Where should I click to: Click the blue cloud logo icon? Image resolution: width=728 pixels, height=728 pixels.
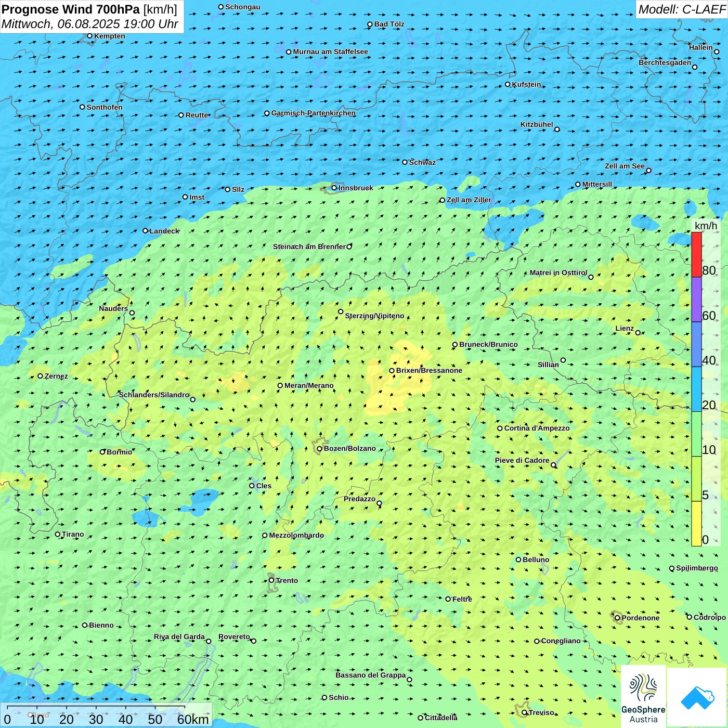pyautogui.click(x=697, y=698)
